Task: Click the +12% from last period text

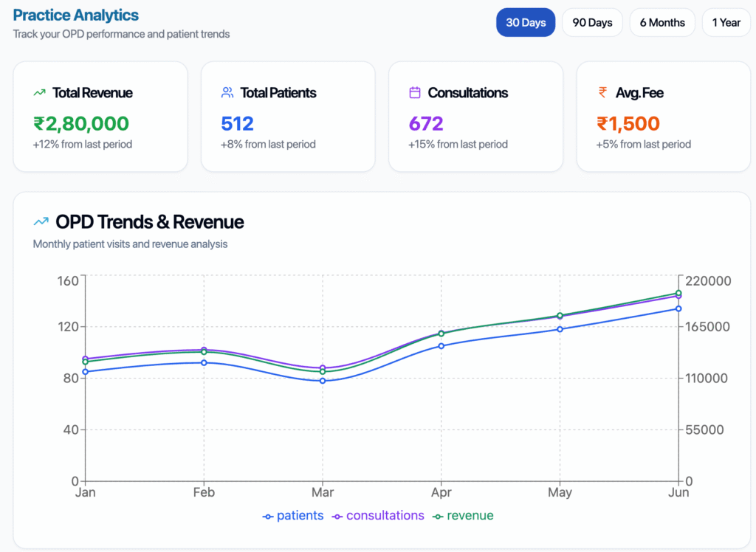Action: (83, 144)
